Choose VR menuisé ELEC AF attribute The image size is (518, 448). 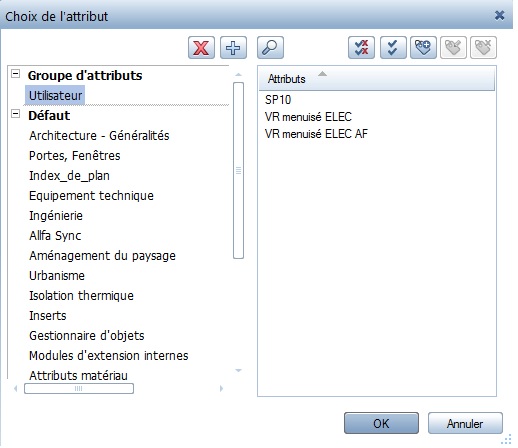[x=316, y=134]
